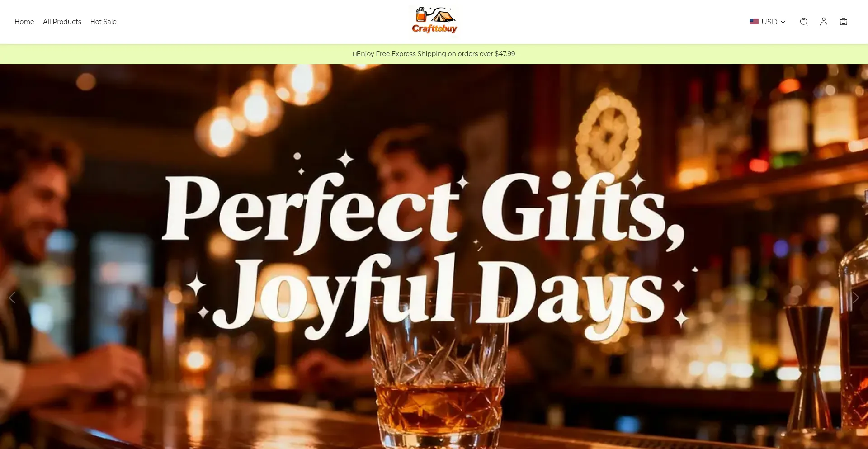The image size is (868, 449).
Task: Click the Crafttobuy logo
Action: [434, 20]
